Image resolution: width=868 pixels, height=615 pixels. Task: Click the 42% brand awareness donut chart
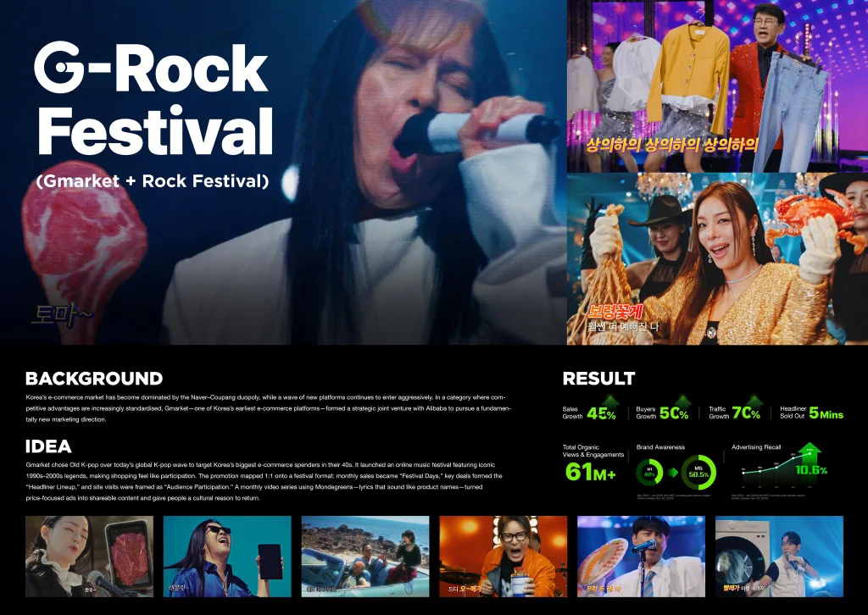650,473
